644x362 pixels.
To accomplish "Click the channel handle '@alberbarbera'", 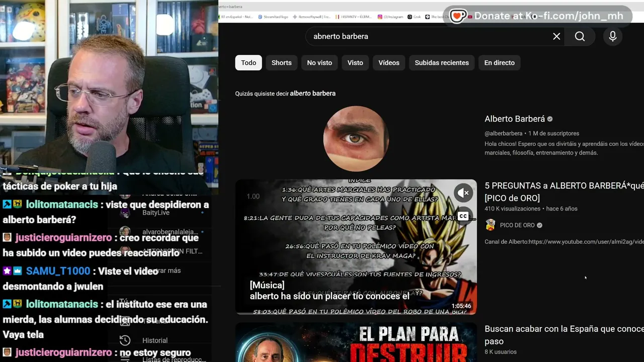I will point(504,133).
